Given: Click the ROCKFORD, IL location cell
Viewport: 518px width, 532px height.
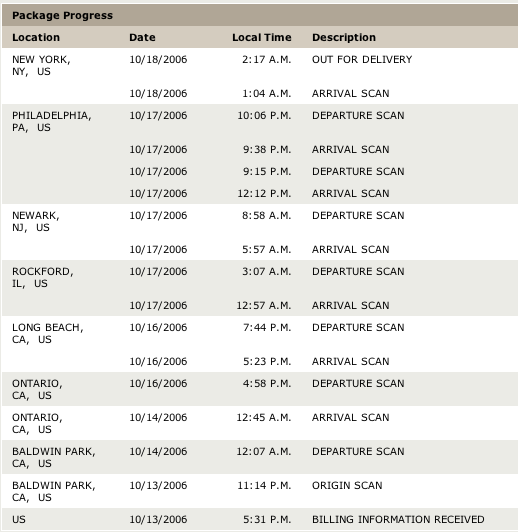Looking at the screenshot, I should click(43, 278).
